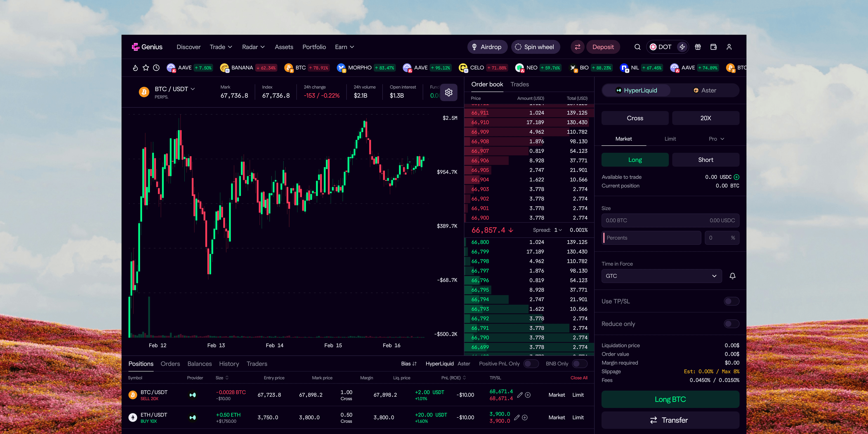868x434 pixels.
Task: Click HyperLiquid provider icon in BTC/USDT row
Action: tap(192, 395)
